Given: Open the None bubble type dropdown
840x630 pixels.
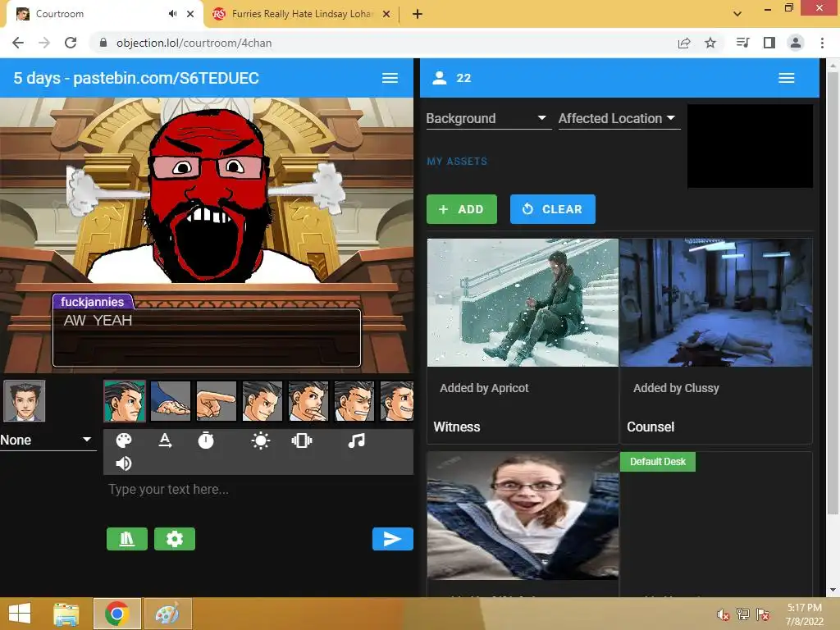Looking at the screenshot, I should coord(47,440).
